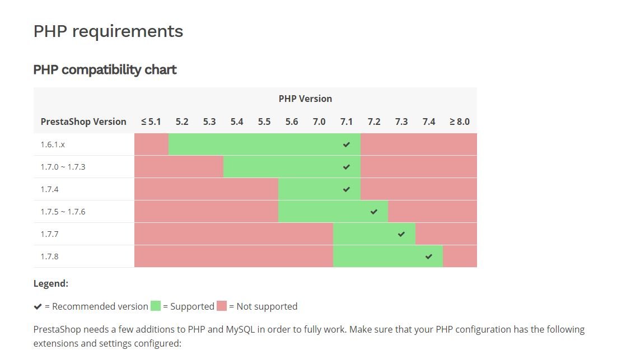The image size is (631, 364).
Task: Click the ≤ 5.1 column header
Action: point(151,122)
